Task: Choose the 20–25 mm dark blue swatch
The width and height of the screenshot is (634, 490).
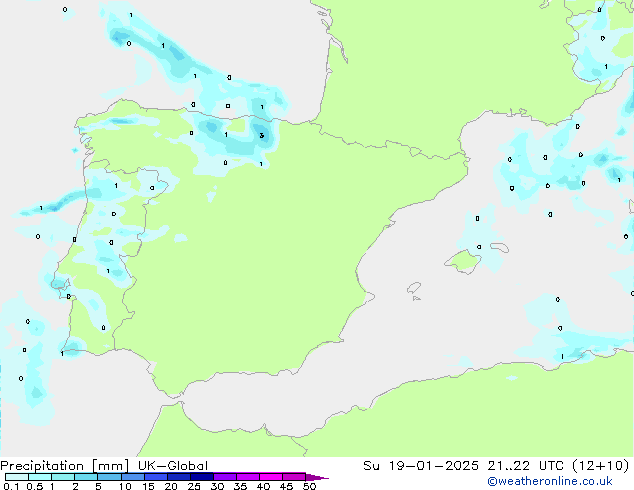Action: 179,477
